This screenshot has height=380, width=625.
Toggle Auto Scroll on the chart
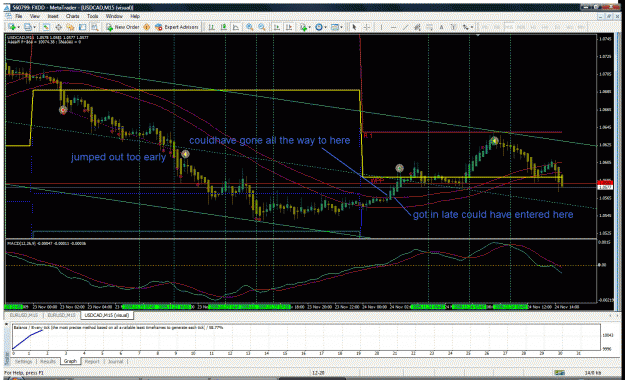276,27
